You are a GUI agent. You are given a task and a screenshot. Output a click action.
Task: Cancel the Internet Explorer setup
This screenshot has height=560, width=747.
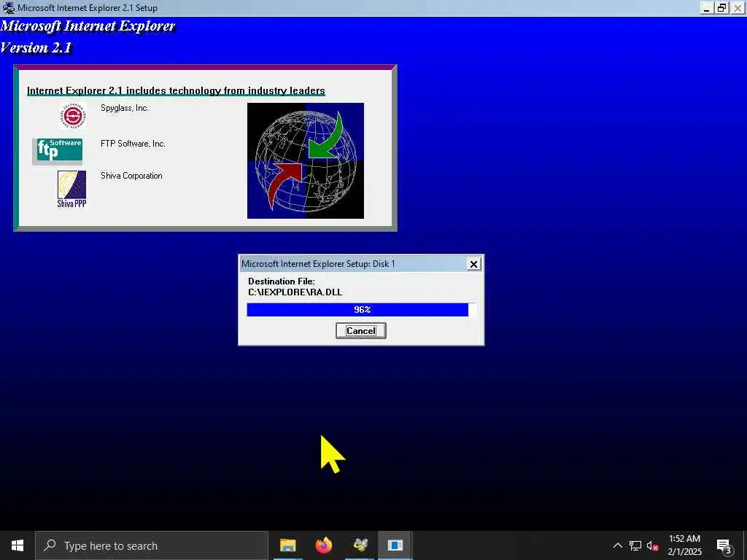360,330
